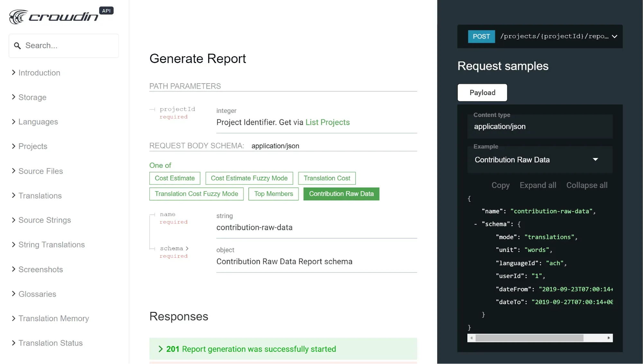Expand the Source Files sidebar section
The image size is (643, 364).
(41, 171)
